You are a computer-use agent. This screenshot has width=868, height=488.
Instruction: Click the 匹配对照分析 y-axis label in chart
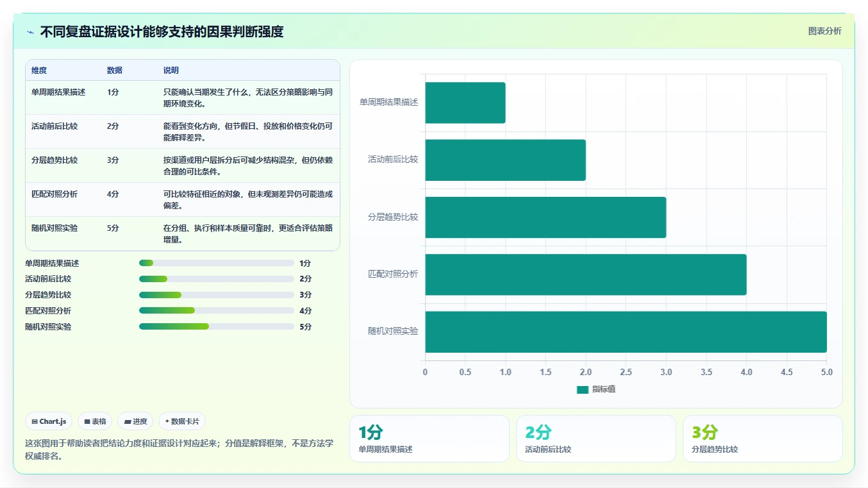pos(393,274)
